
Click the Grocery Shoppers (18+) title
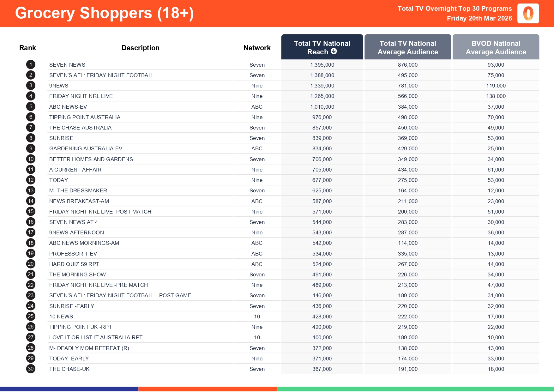point(104,13)
